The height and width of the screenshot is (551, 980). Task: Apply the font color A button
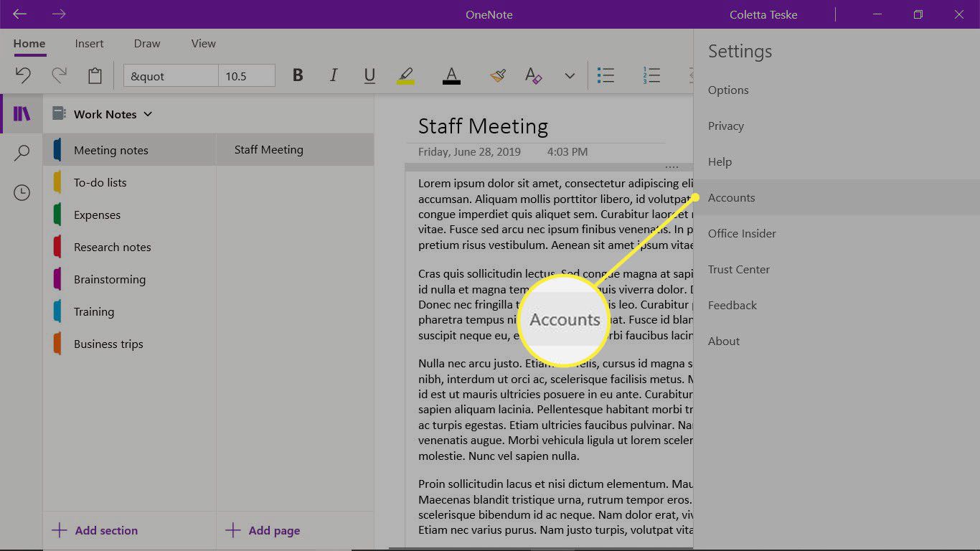click(451, 75)
